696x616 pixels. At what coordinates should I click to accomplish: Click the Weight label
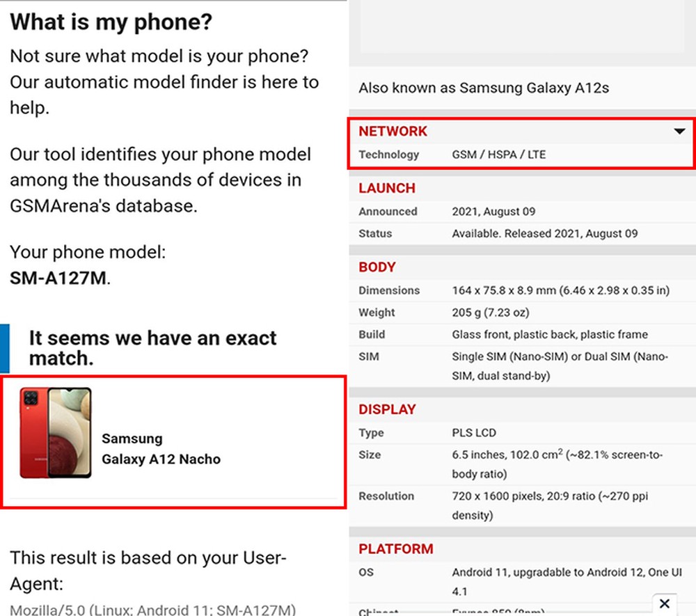(x=377, y=313)
